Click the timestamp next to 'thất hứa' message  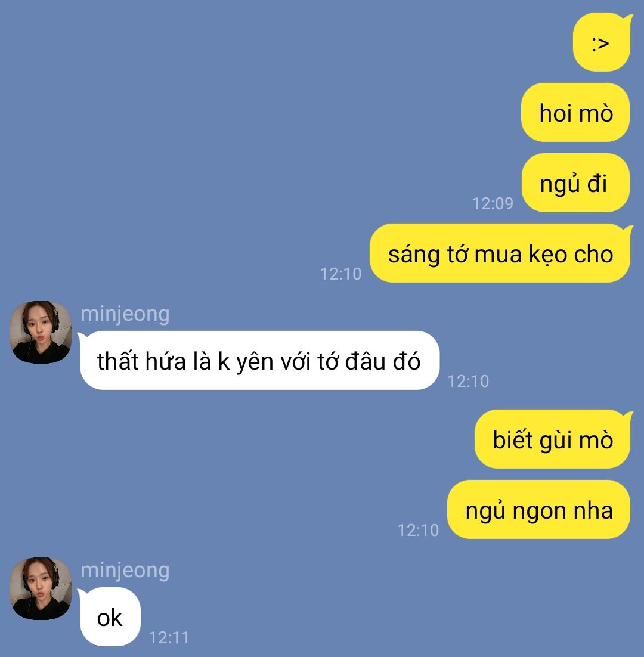click(x=468, y=382)
